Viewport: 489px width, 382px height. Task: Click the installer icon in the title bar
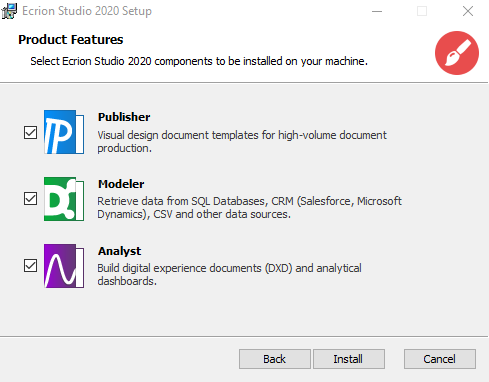9,11
